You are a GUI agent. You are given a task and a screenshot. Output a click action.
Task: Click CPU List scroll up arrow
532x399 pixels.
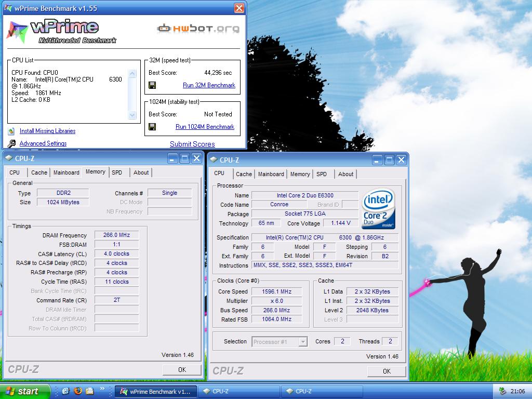[x=132, y=73]
